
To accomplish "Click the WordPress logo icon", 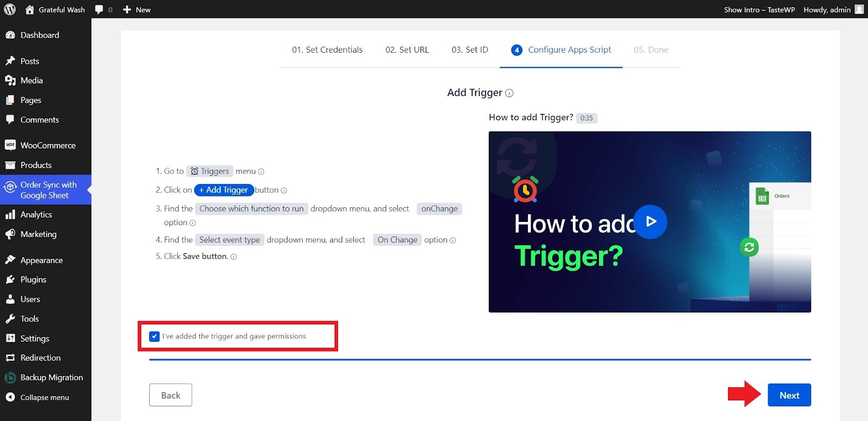I will [10, 9].
